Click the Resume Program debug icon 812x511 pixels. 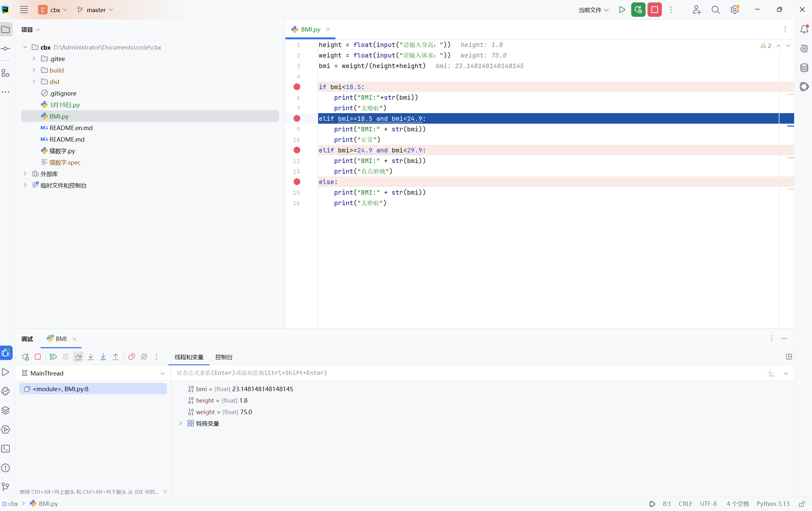(x=53, y=357)
